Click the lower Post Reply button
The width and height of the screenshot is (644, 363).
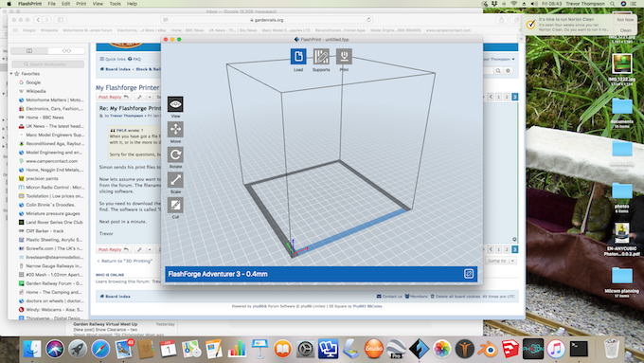click(114, 249)
